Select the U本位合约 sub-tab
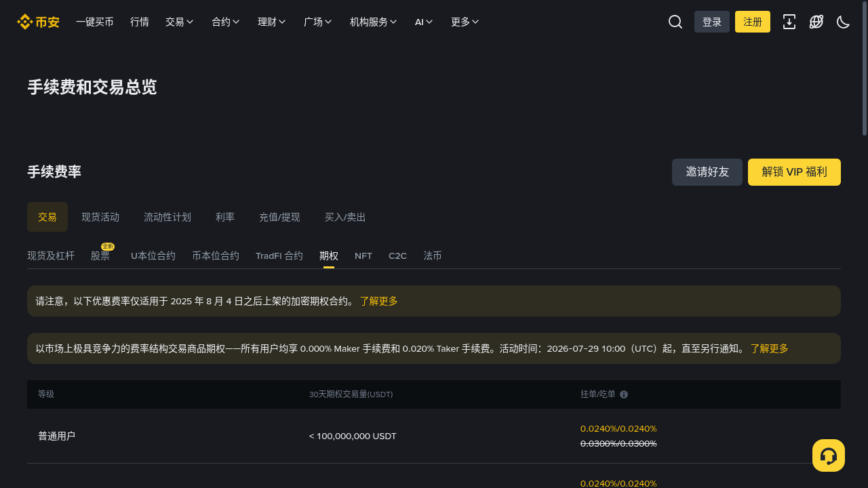868x488 pixels. click(153, 256)
